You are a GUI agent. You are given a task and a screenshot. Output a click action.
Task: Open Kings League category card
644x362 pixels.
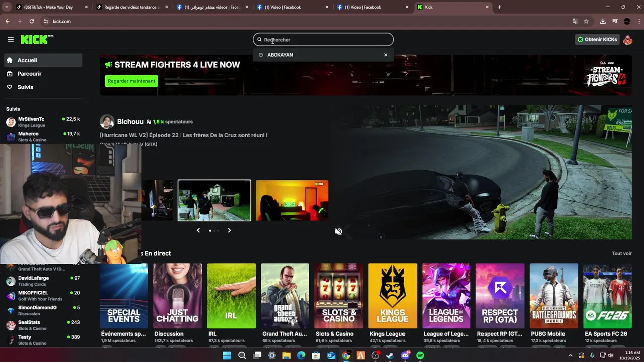[392, 296]
